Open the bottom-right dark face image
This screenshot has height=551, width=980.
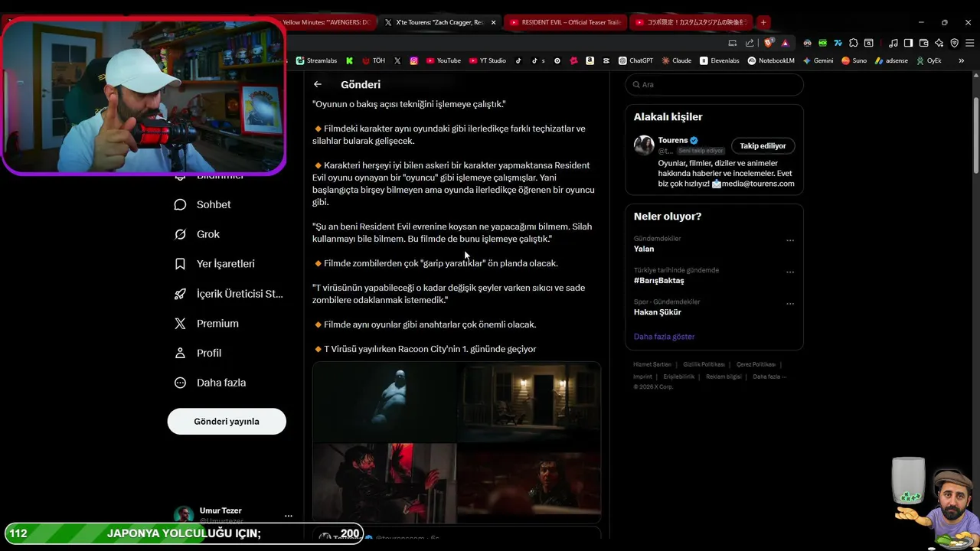(x=529, y=483)
